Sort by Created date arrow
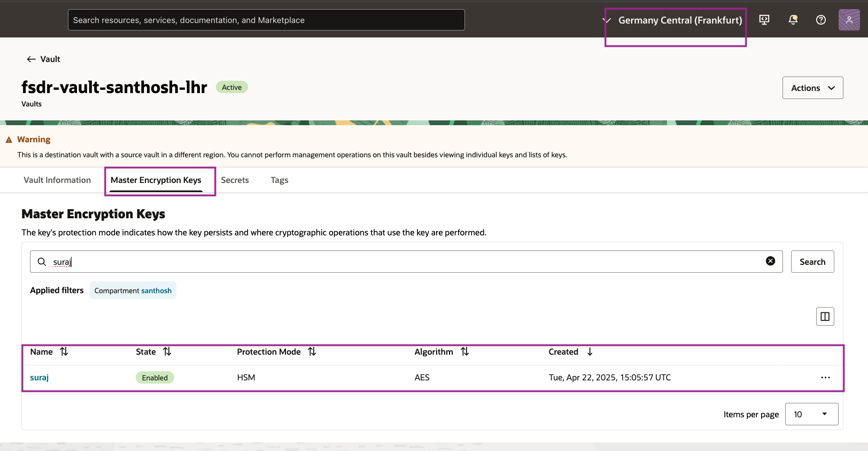This screenshot has width=868, height=451. pos(590,351)
